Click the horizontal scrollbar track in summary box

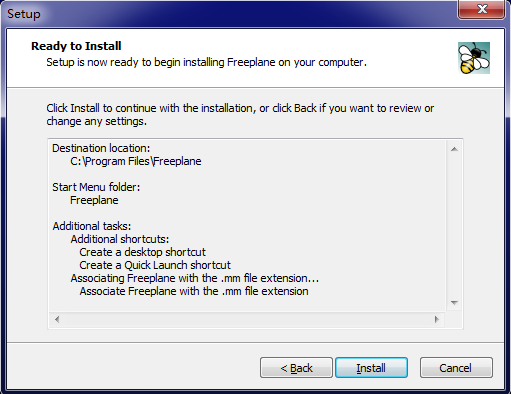point(247,319)
